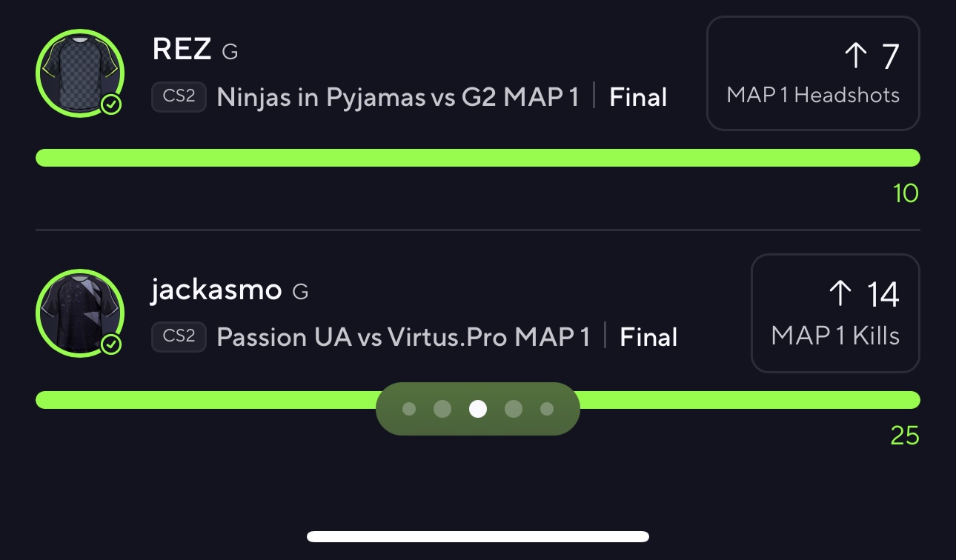Tap the white home indicator bar
Image resolution: width=956 pixels, height=560 pixels.
478,536
